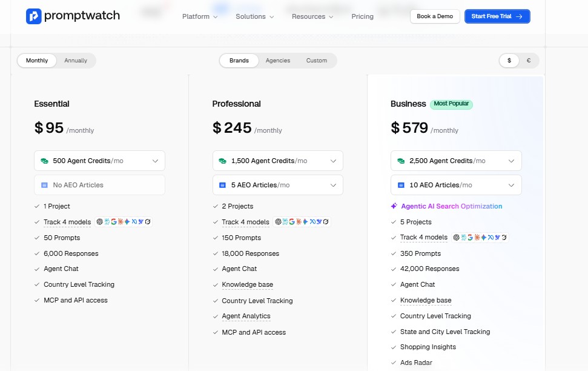Open the Pricing page link

point(362,16)
